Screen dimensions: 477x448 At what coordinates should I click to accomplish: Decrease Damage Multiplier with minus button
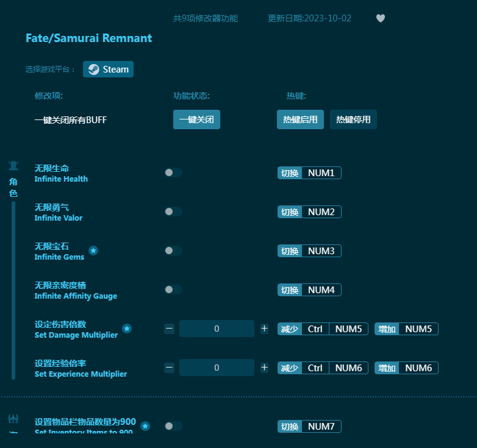tap(169, 329)
